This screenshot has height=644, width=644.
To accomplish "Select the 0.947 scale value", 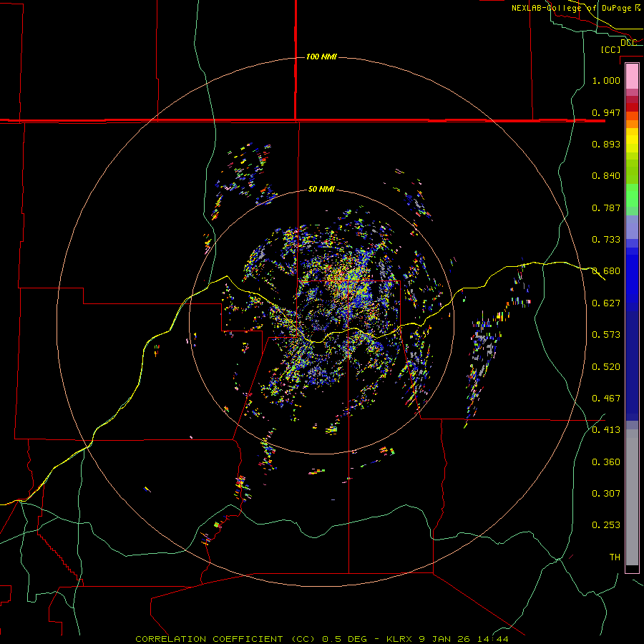I will (606, 112).
